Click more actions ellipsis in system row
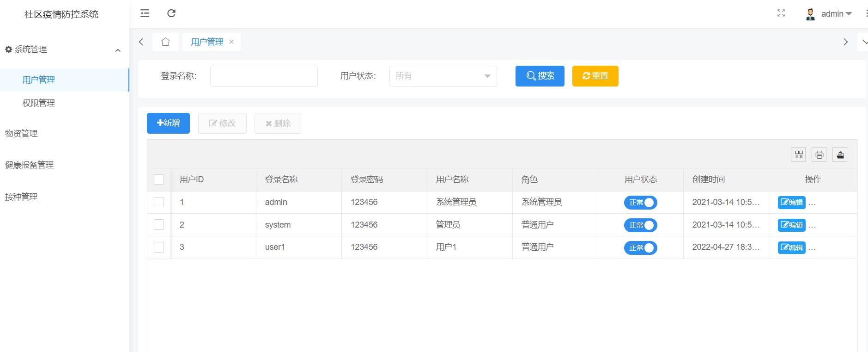 pyautogui.click(x=812, y=226)
